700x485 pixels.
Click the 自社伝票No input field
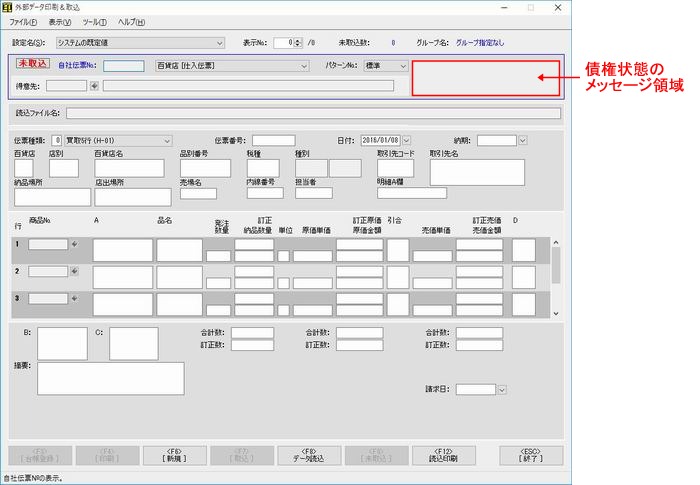[x=124, y=66]
